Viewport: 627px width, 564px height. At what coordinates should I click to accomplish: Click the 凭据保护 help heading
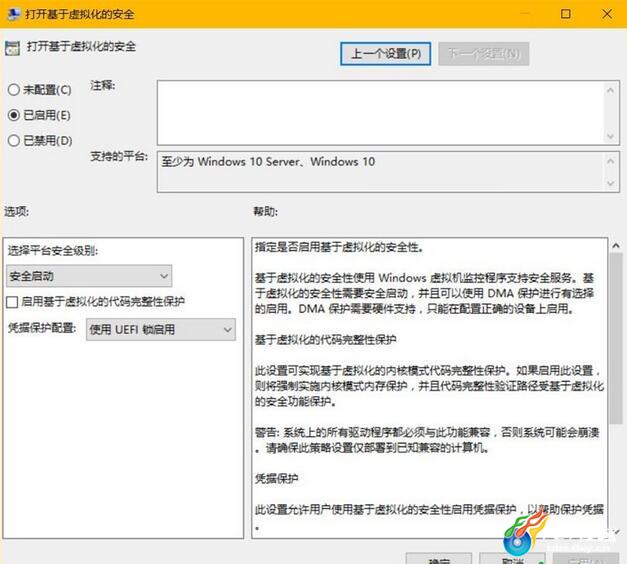[276, 478]
